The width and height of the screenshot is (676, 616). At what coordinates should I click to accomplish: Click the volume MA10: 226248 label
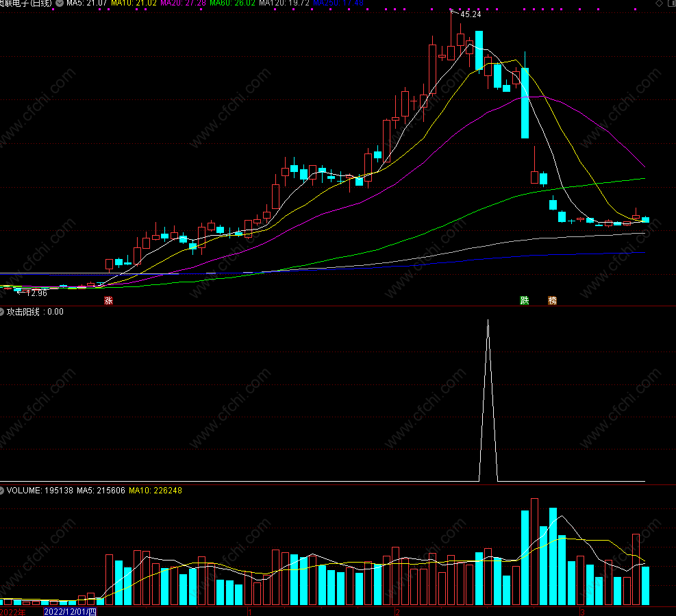(x=155, y=491)
